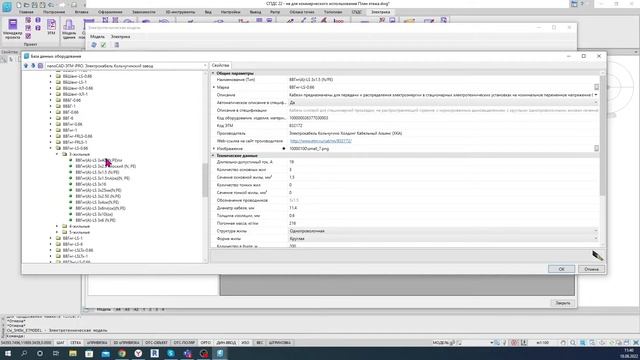Click Закрыть button in model window
Screen dimensions: 640x360
pyautogui.click(x=562, y=303)
